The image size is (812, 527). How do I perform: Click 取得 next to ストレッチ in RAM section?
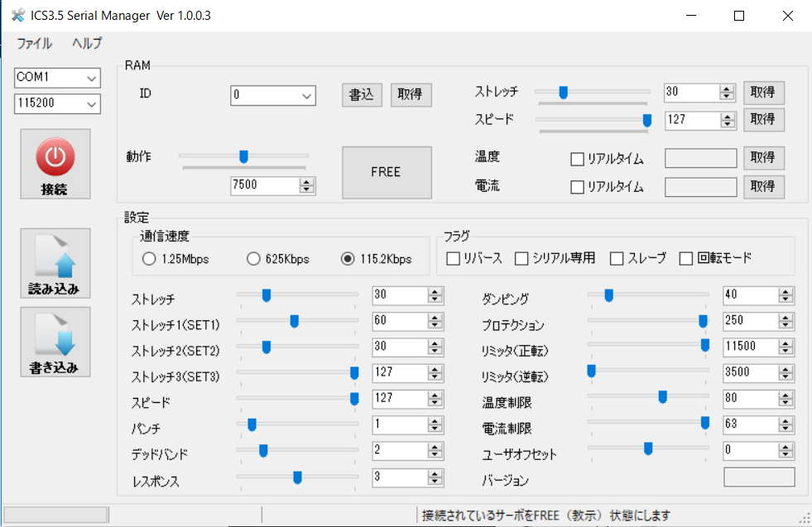[x=762, y=93]
